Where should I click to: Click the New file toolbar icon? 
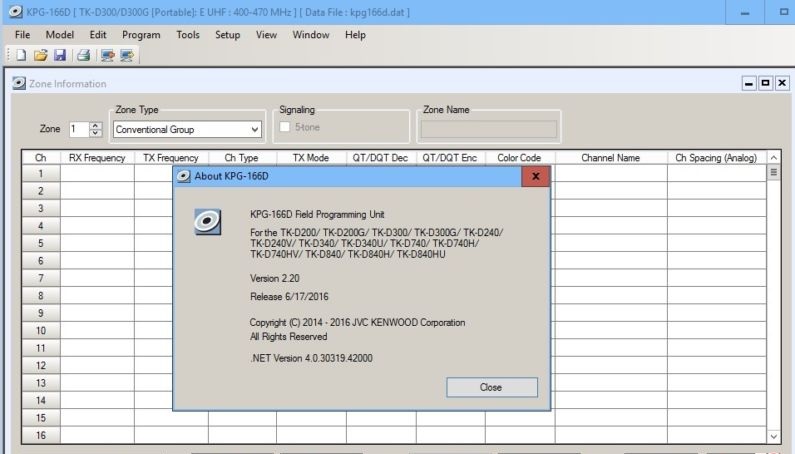click(21, 55)
